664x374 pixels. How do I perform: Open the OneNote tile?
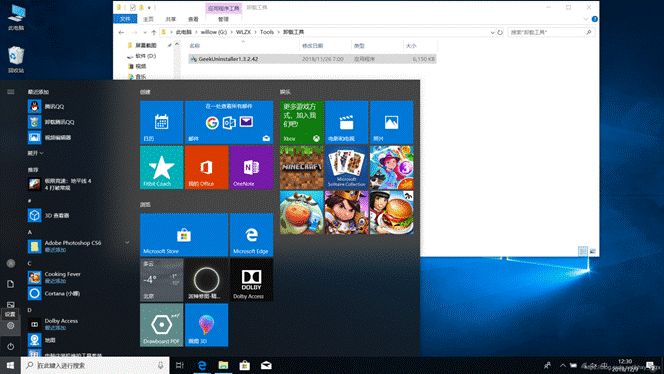tap(251, 167)
